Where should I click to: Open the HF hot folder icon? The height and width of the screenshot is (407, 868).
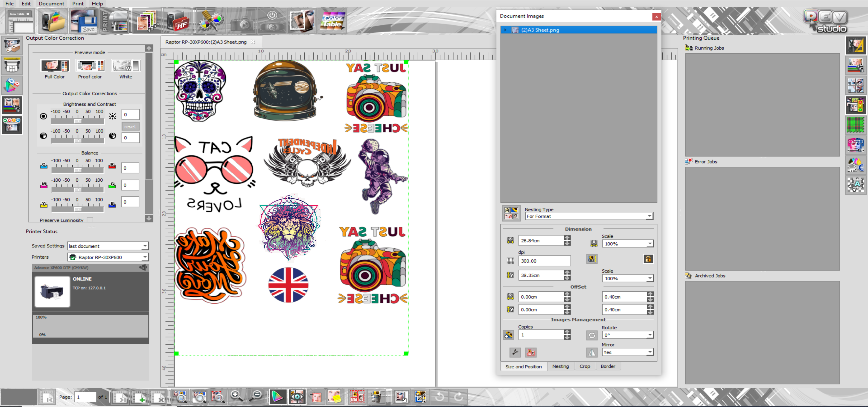point(179,21)
